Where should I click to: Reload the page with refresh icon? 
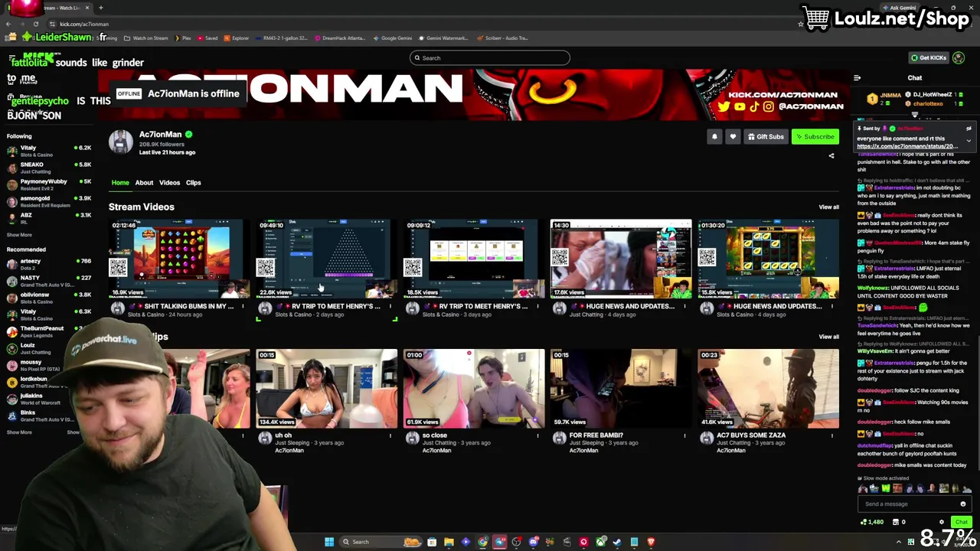[35, 24]
